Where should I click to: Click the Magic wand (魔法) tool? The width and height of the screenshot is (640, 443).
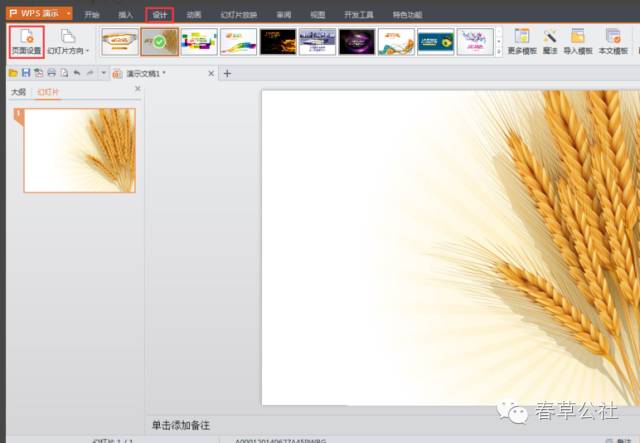coord(550,42)
